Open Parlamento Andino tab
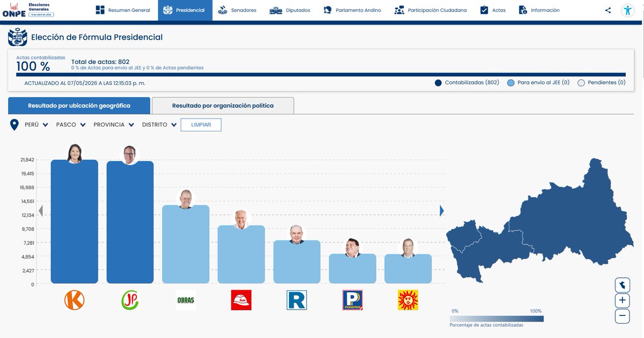 point(352,10)
